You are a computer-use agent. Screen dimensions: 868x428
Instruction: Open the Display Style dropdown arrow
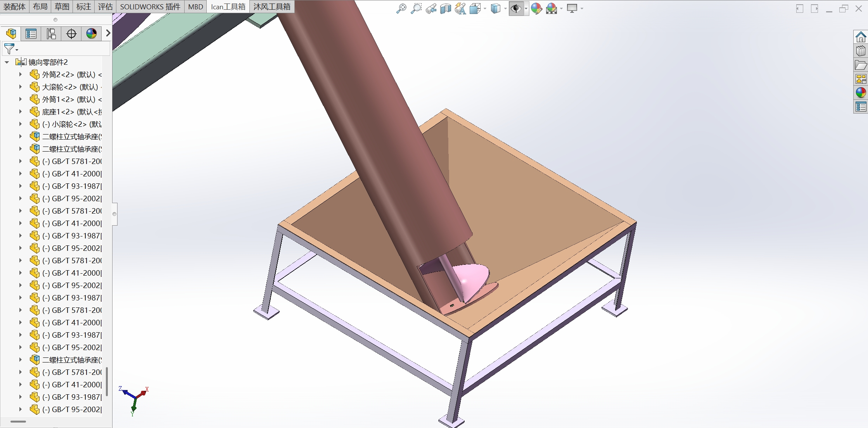pos(505,9)
